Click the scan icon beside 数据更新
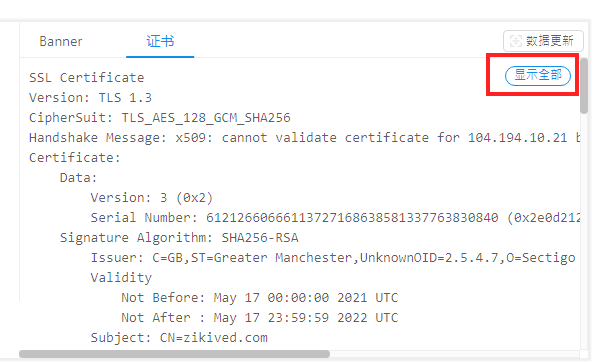This screenshot has height=362, width=607. tap(516, 41)
